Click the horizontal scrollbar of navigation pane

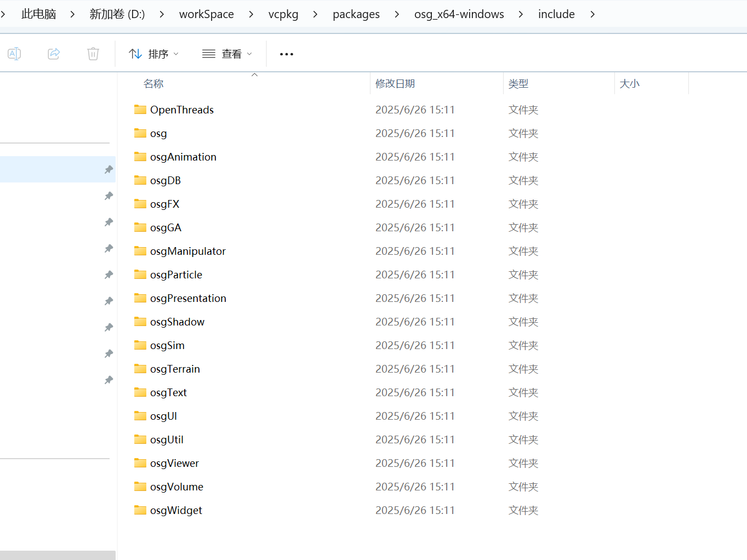(58, 555)
